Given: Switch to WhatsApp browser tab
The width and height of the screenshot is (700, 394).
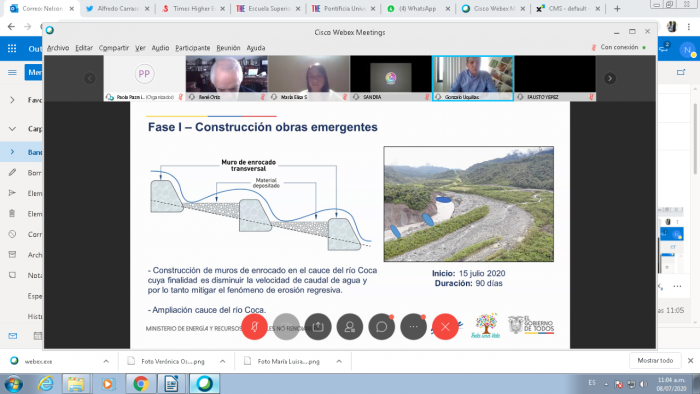Looking at the screenshot, I should point(419,8).
